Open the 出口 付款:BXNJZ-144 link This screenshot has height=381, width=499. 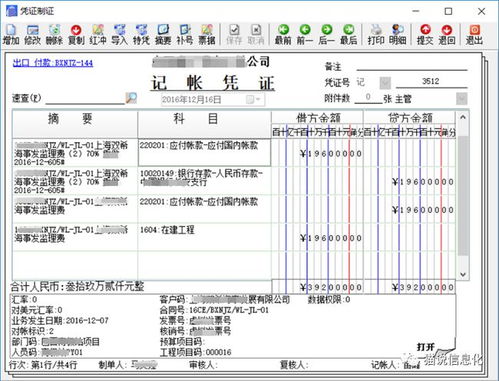pos(53,63)
